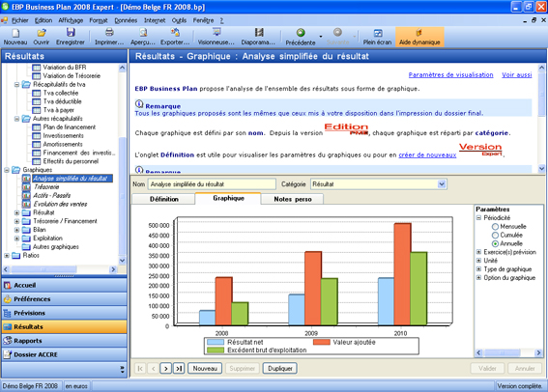Click the Imprimer printer icon

click(109, 33)
